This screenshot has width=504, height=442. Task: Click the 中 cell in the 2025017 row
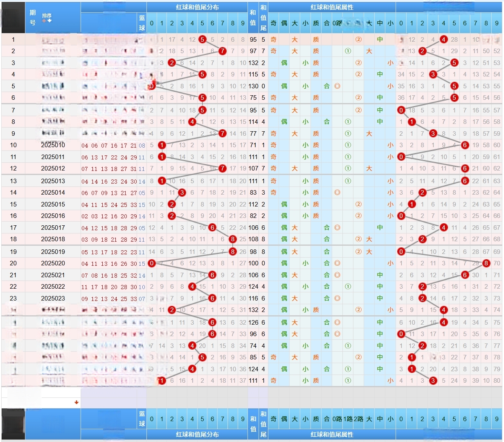click(x=380, y=228)
